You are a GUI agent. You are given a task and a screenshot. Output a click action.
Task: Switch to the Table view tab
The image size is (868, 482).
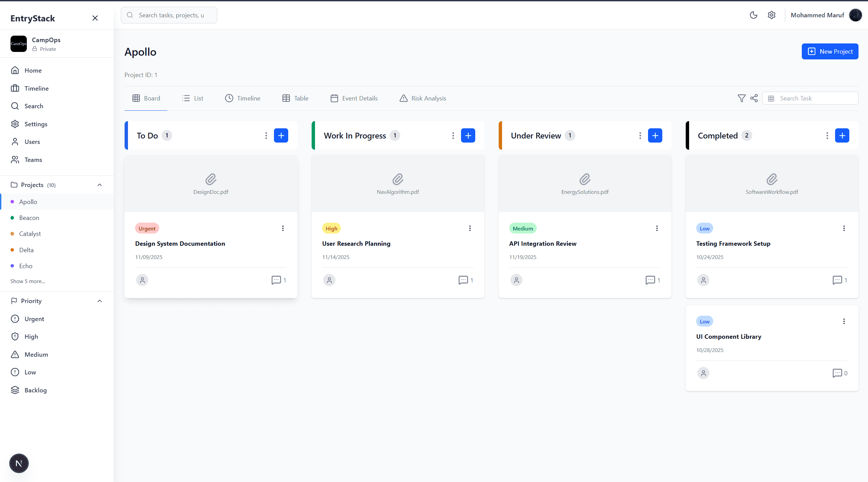tap(295, 98)
